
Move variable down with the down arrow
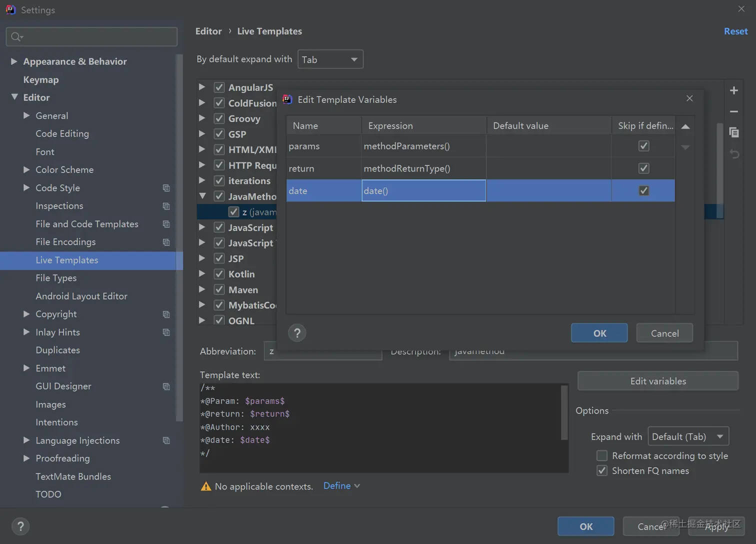click(x=685, y=147)
